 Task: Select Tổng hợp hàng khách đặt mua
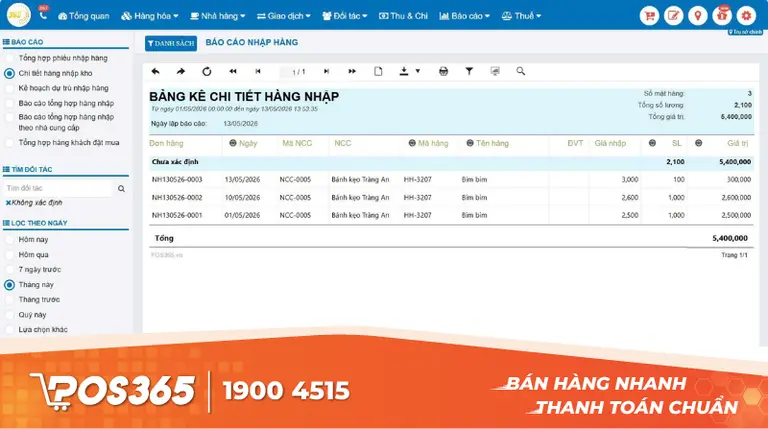[62, 143]
